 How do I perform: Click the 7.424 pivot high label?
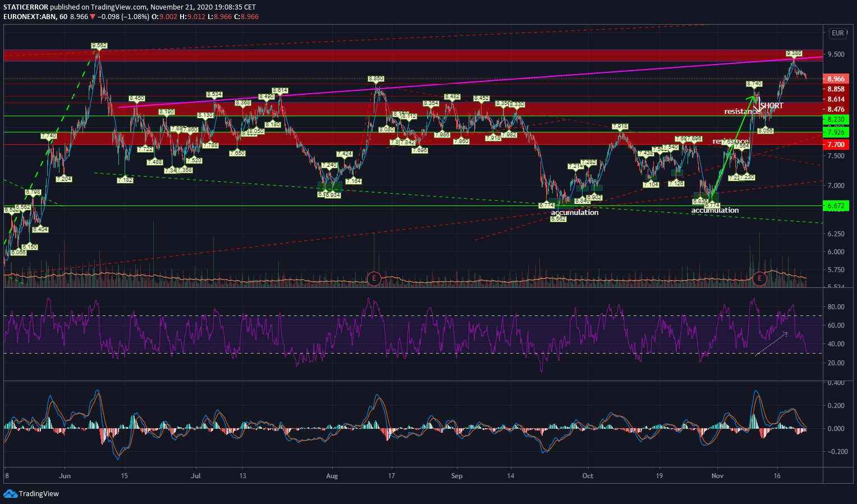pos(345,154)
